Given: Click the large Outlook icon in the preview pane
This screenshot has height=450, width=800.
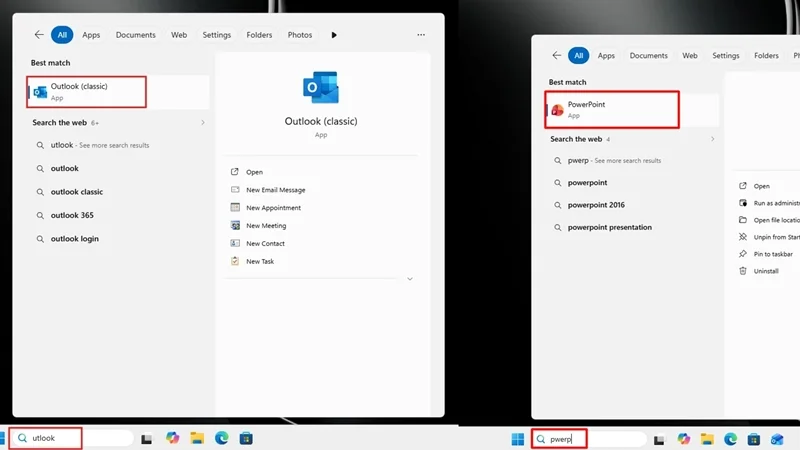Looking at the screenshot, I should tap(321, 87).
